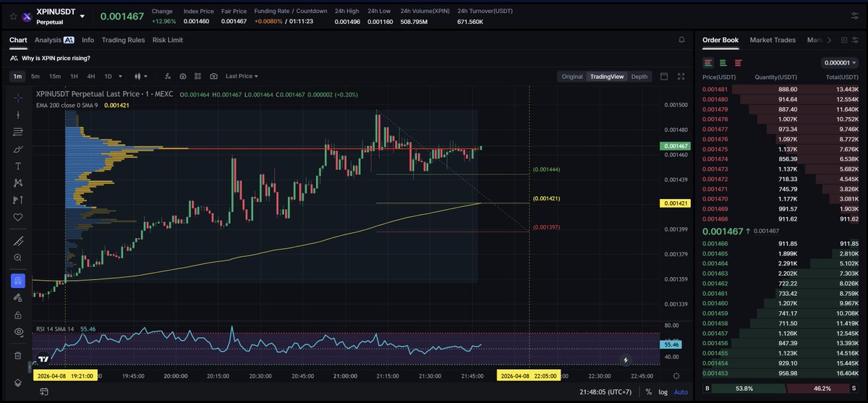This screenshot has width=868, height=403.
Task: Open the Fibonacci retracement lines tool
Action: (x=18, y=132)
